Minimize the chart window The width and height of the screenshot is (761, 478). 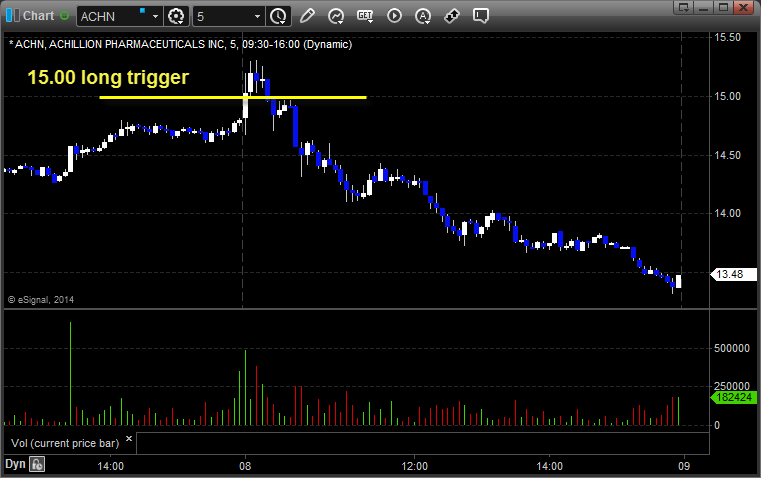tap(704, 7)
